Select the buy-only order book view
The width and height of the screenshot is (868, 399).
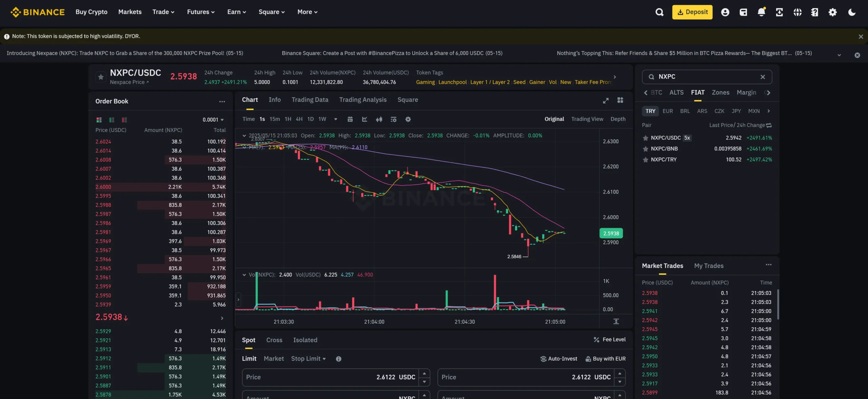112,119
